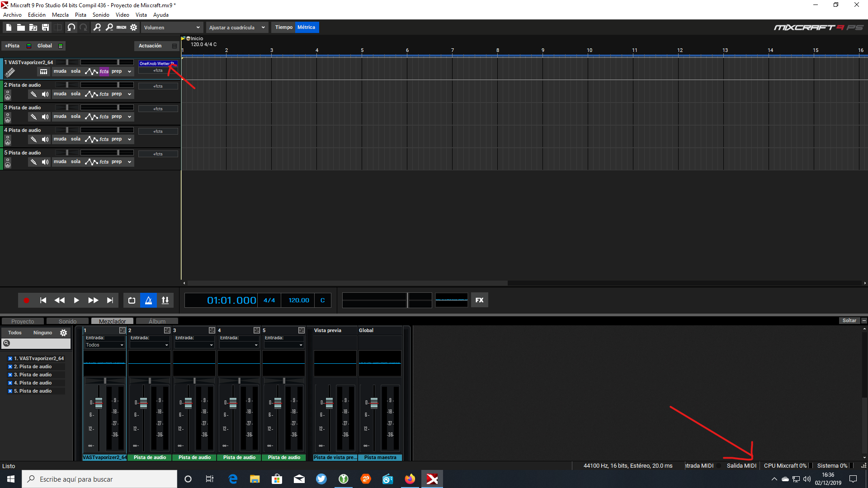868x488 pixels.
Task: Expand the prep dropdown arrow on track 2
Action: click(x=129, y=94)
